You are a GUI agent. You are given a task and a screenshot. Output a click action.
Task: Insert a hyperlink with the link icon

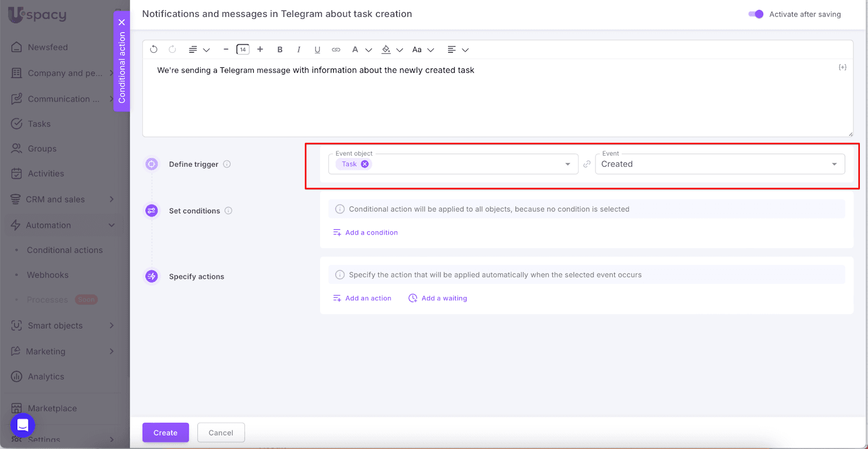tap(336, 49)
